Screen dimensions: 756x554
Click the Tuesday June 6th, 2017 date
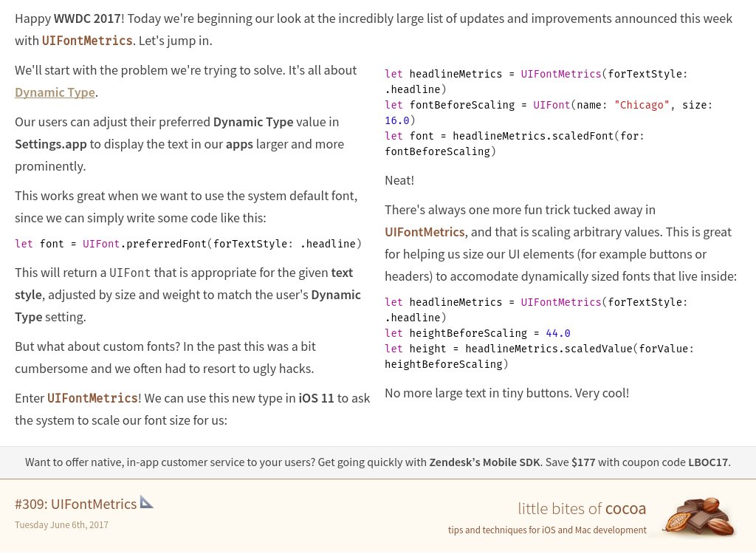pos(62,524)
